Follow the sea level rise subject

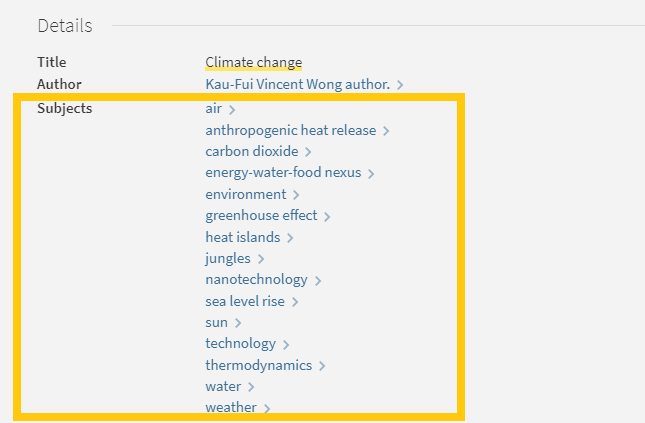[245, 301]
